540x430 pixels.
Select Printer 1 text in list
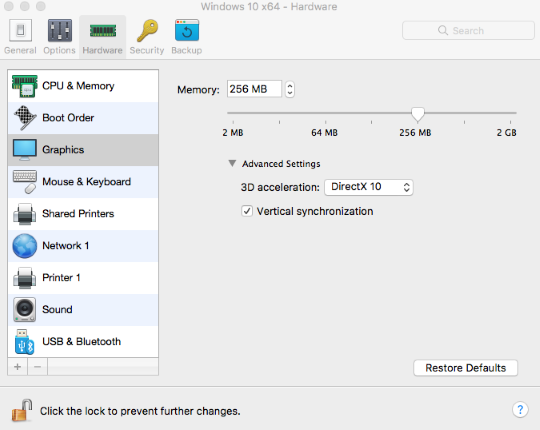[61, 277]
